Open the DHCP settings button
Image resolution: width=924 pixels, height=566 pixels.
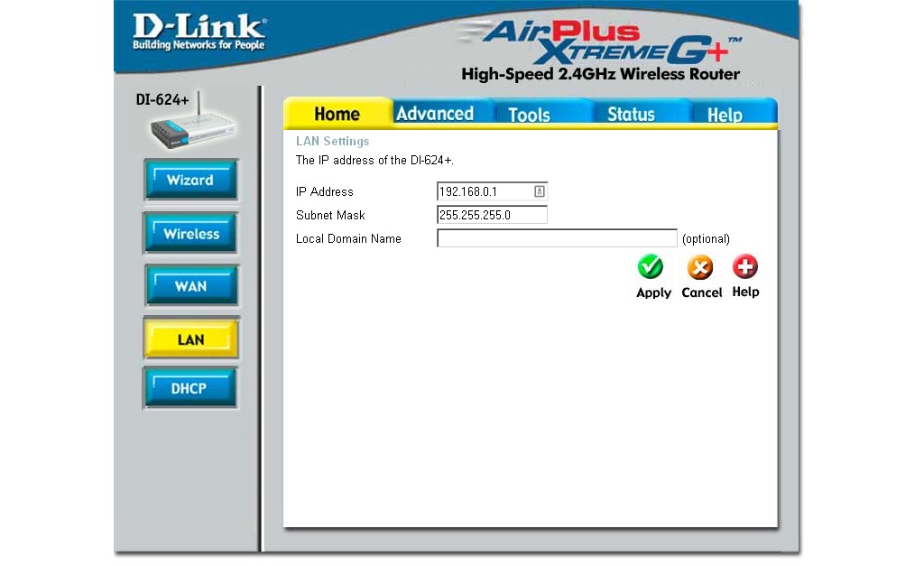point(189,388)
